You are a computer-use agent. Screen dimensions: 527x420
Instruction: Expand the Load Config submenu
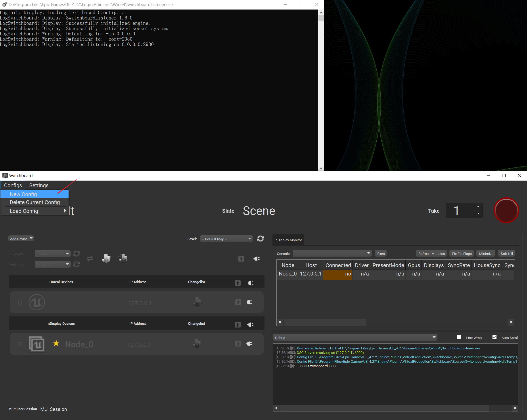[34, 211]
